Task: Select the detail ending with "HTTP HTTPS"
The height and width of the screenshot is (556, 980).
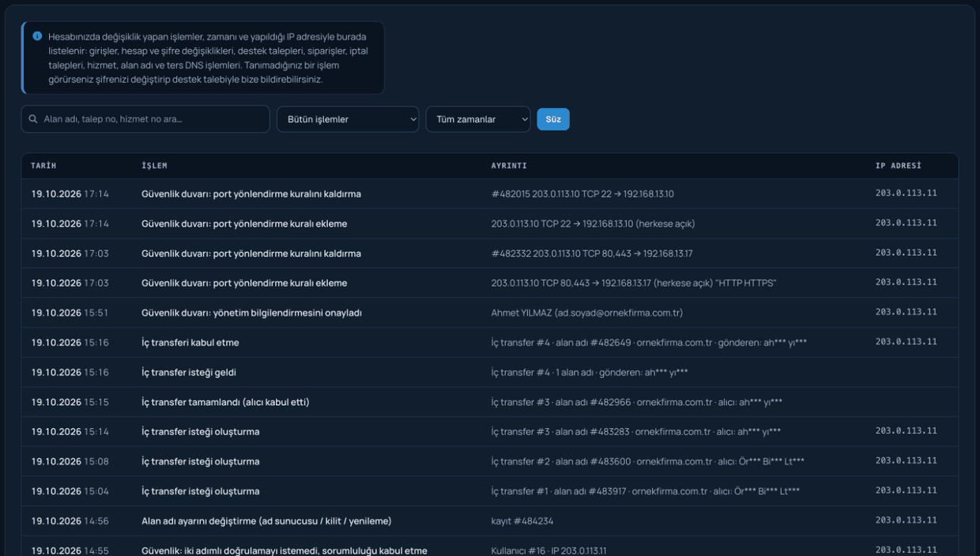Action: (x=634, y=283)
